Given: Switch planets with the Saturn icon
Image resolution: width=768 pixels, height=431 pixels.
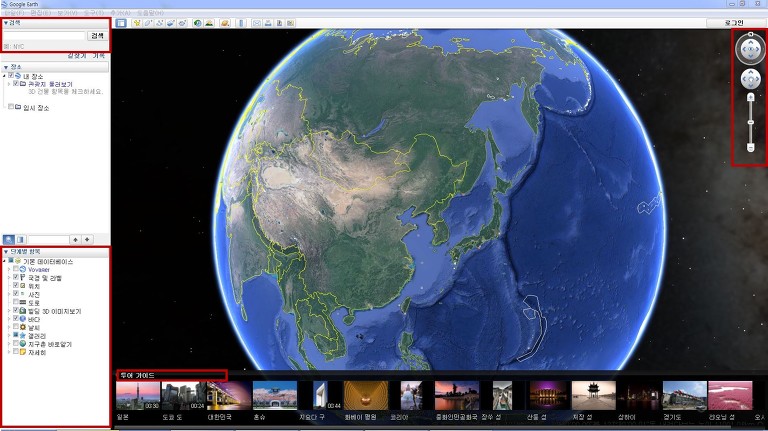Looking at the screenshot, I should tap(225, 23).
